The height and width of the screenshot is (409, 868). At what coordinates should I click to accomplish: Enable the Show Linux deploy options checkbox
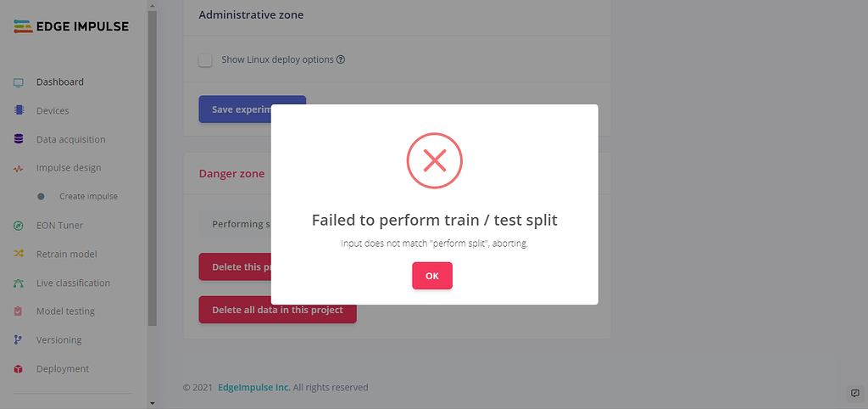point(205,60)
